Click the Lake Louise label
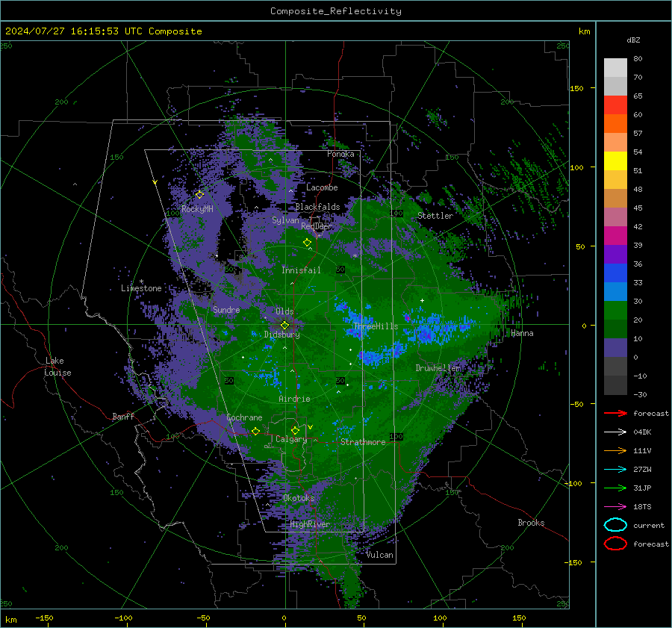Image resolution: width=672 pixels, height=628 pixels. tap(57, 367)
